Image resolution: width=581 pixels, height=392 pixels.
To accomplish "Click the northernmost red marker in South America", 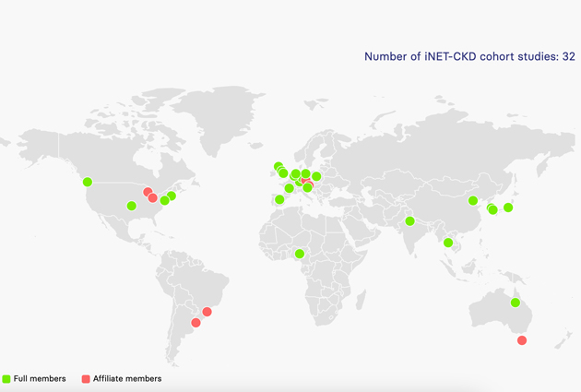I will pyautogui.click(x=207, y=312).
